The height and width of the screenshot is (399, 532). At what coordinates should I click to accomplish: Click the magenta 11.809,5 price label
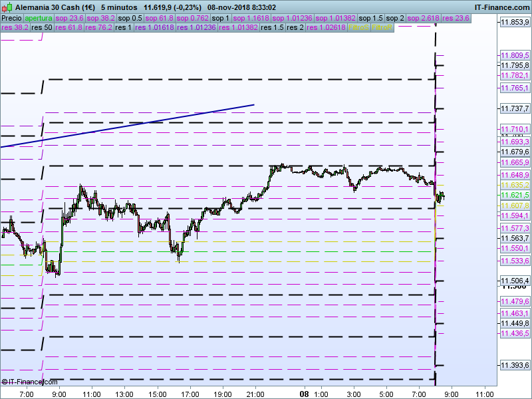(x=515, y=55)
